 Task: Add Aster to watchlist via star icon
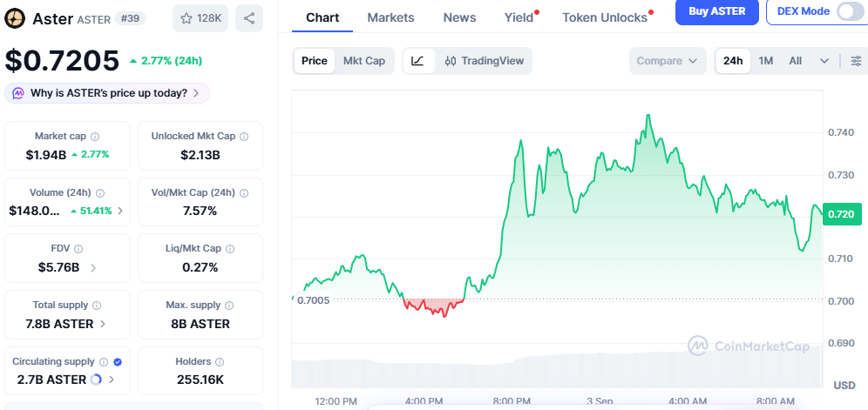pyautogui.click(x=200, y=18)
